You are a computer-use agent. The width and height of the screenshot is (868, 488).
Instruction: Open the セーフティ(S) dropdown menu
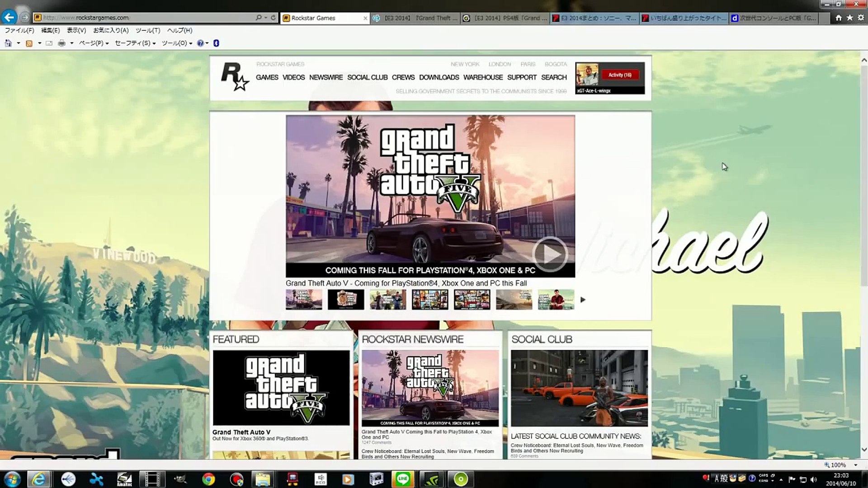click(x=135, y=43)
